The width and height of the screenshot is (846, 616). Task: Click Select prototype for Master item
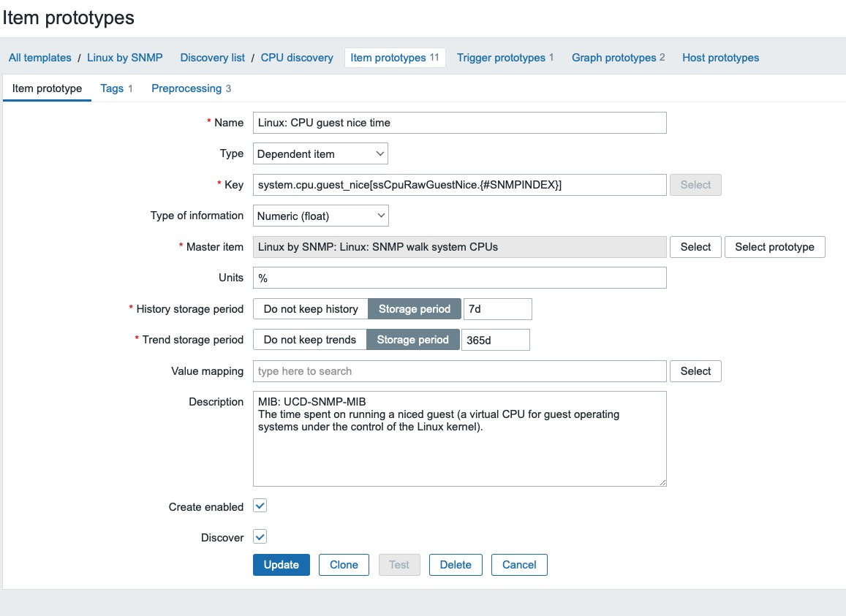pos(774,247)
